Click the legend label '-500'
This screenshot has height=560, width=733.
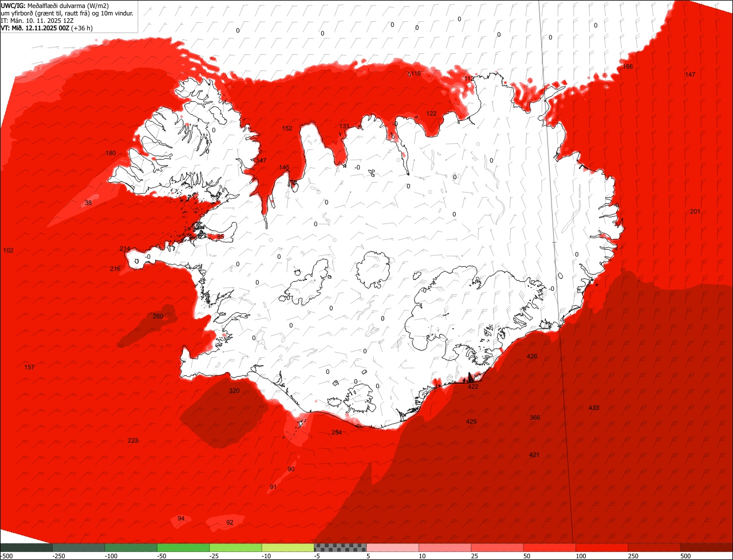(6, 556)
